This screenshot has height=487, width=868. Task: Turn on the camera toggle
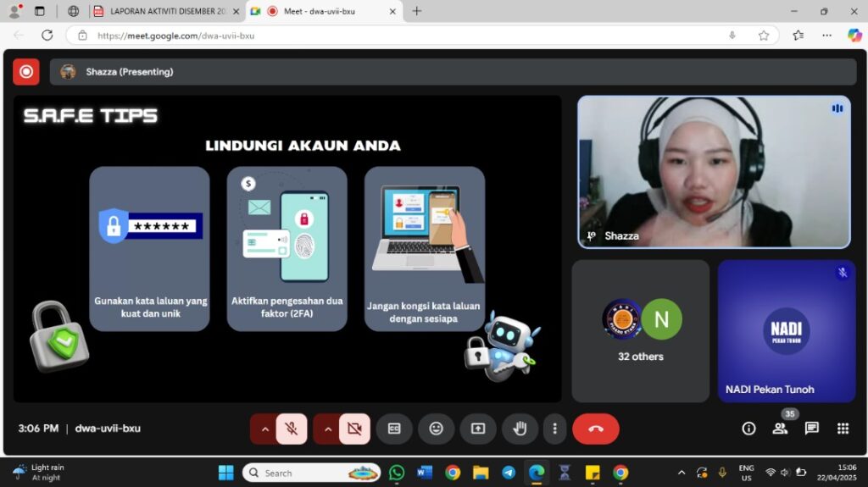point(354,429)
